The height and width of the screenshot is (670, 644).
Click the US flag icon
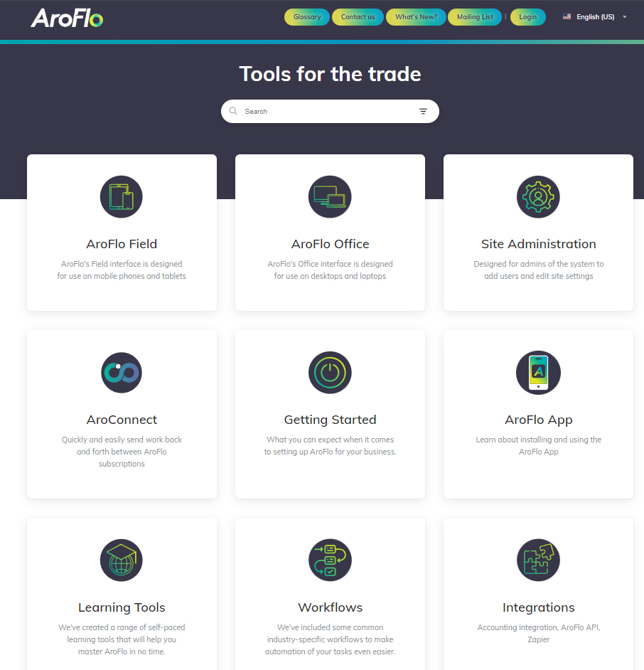pos(567,16)
